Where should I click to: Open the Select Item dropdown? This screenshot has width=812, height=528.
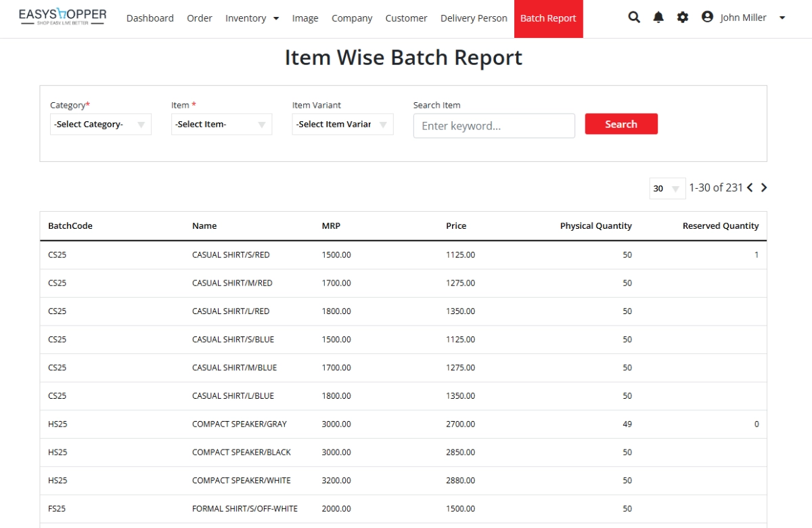point(221,125)
